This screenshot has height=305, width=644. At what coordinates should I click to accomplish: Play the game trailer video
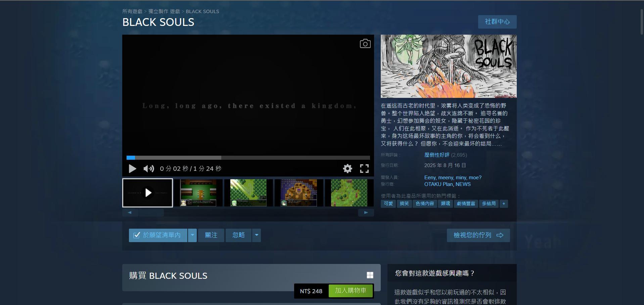pyautogui.click(x=132, y=168)
